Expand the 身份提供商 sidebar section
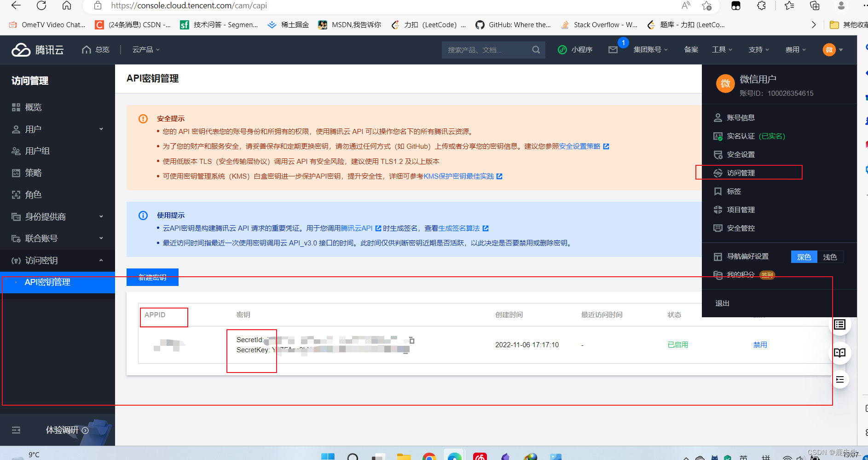Screen dimensions: 868x460 pyautogui.click(x=58, y=217)
